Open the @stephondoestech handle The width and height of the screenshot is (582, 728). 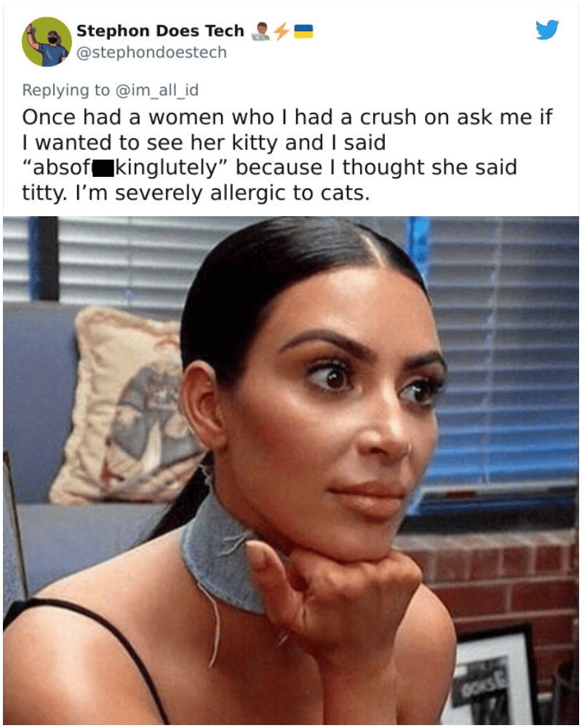tap(151, 52)
